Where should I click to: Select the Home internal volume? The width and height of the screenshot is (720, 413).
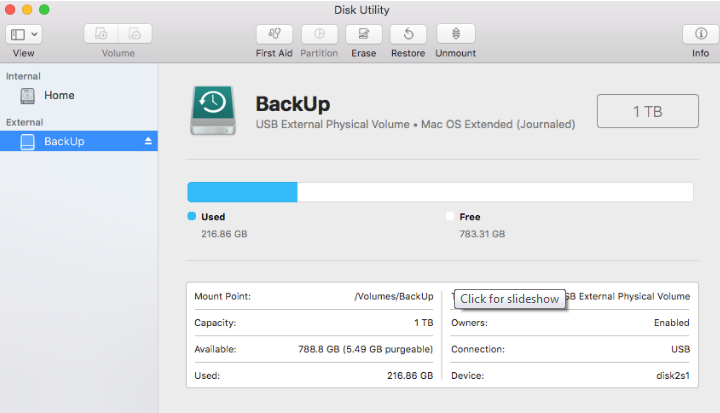click(x=79, y=96)
